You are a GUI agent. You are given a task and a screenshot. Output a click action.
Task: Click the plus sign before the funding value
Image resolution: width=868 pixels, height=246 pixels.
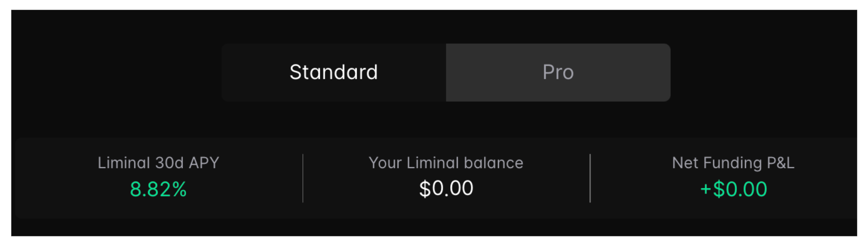(706, 190)
